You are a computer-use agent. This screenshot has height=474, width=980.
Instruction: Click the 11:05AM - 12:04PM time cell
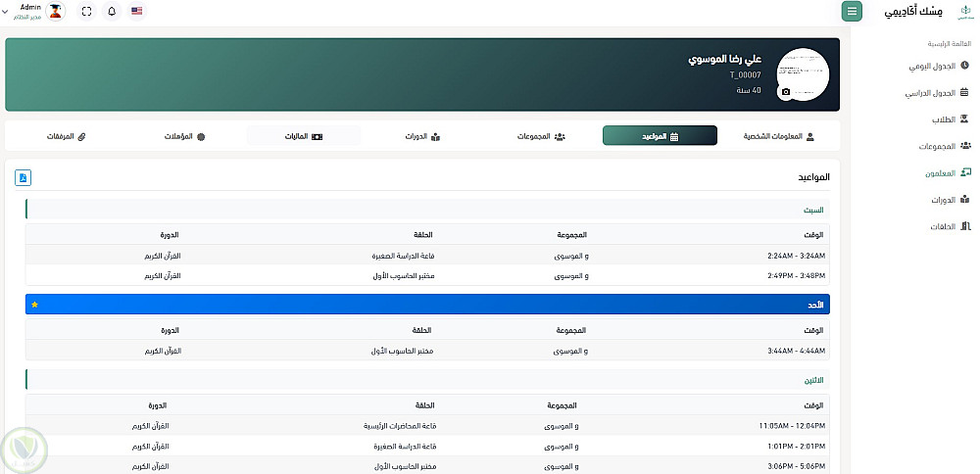(793, 426)
